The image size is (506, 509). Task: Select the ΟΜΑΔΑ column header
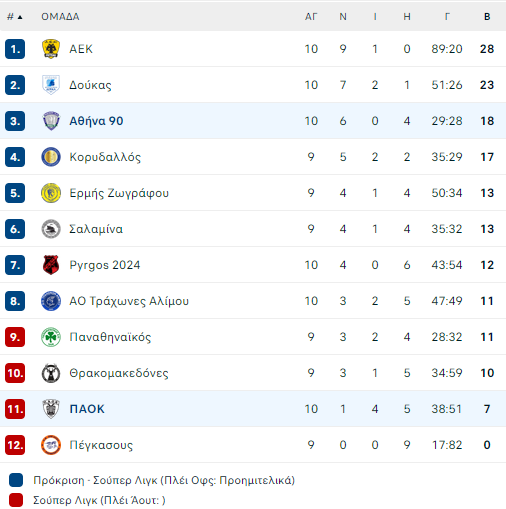click(x=60, y=17)
